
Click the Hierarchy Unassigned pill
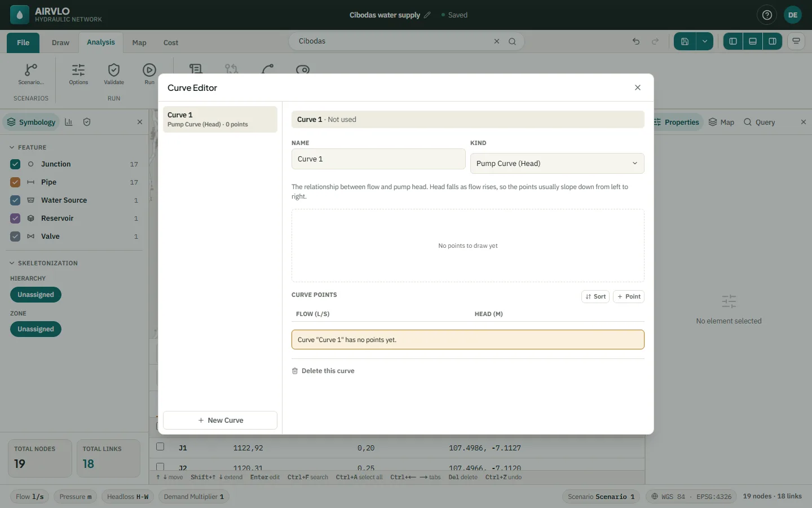(36, 295)
